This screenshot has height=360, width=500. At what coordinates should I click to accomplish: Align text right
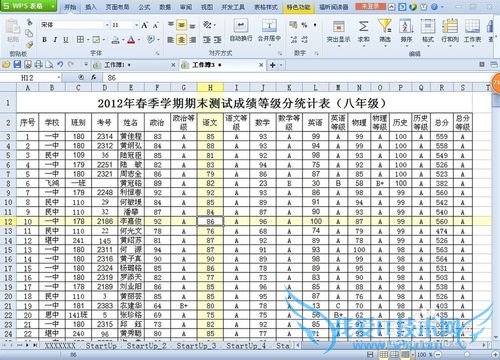click(x=193, y=40)
